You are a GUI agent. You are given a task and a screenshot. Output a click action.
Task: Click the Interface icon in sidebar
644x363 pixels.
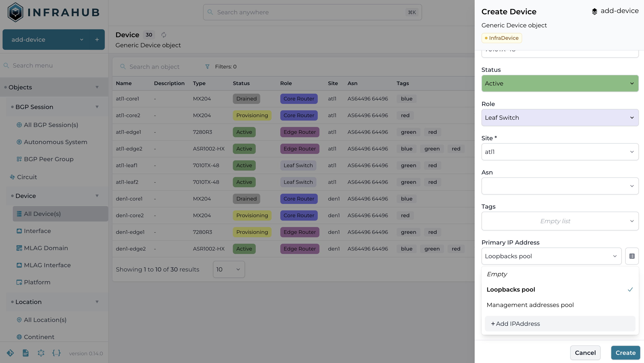[19, 231]
